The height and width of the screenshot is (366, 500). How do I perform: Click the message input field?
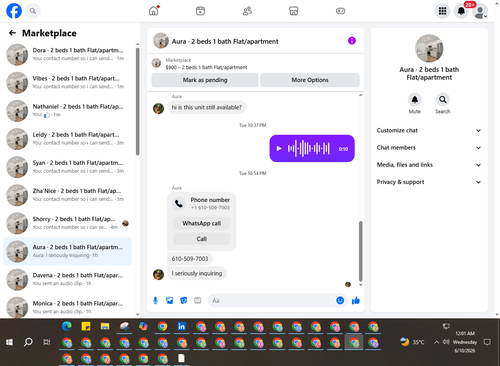pos(272,301)
